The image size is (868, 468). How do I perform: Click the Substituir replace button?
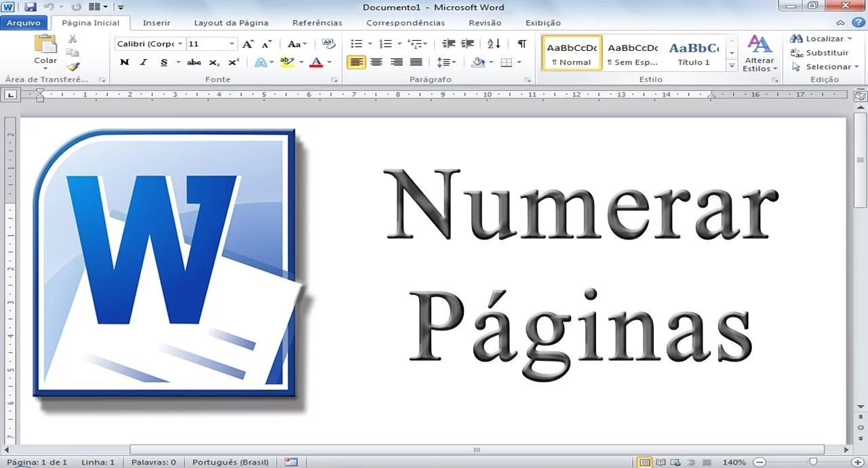click(820, 53)
